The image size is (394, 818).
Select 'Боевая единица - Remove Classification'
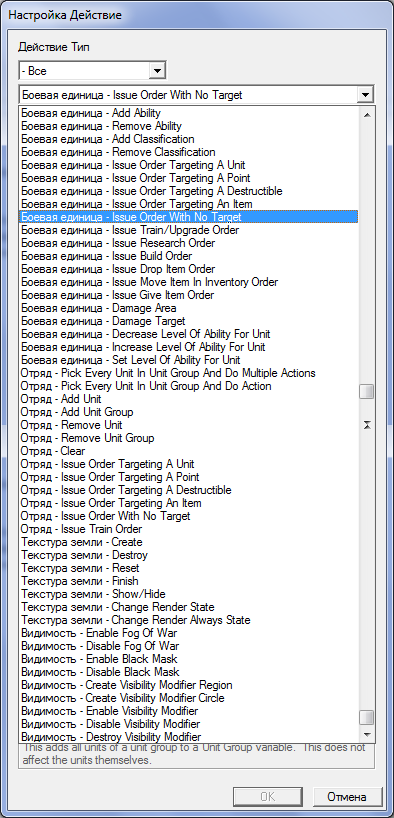tap(188, 152)
